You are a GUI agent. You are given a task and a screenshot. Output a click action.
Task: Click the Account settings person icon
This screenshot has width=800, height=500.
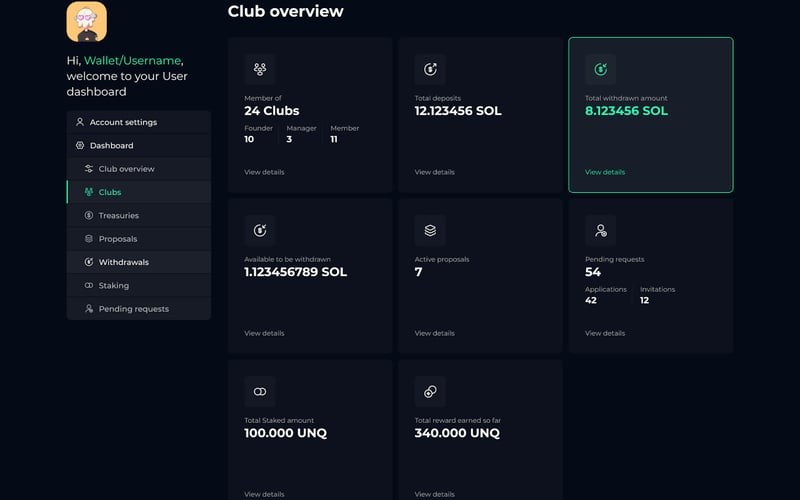point(80,122)
